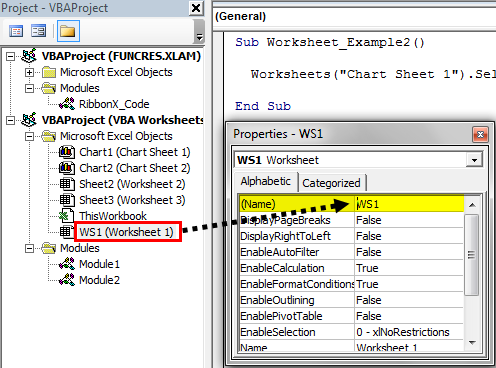Select RibbonX_Code module icon
This screenshot has width=496, height=368.
[67, 104]
